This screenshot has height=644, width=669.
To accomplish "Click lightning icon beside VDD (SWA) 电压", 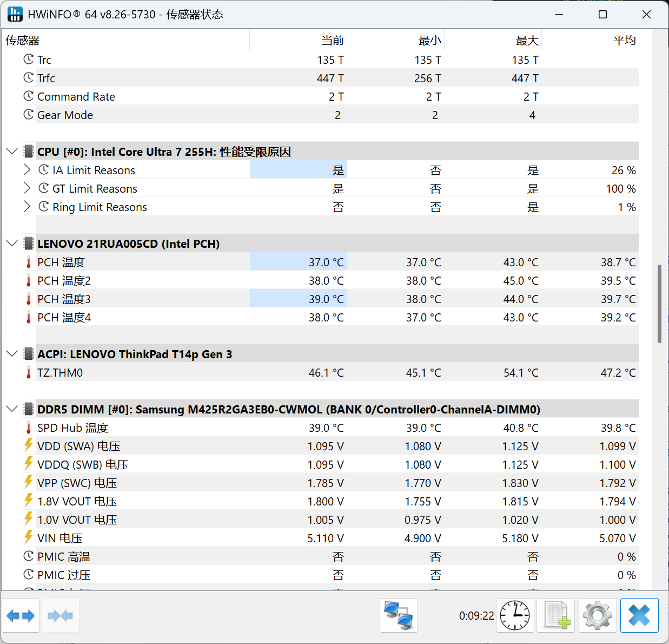I will 29,445.
